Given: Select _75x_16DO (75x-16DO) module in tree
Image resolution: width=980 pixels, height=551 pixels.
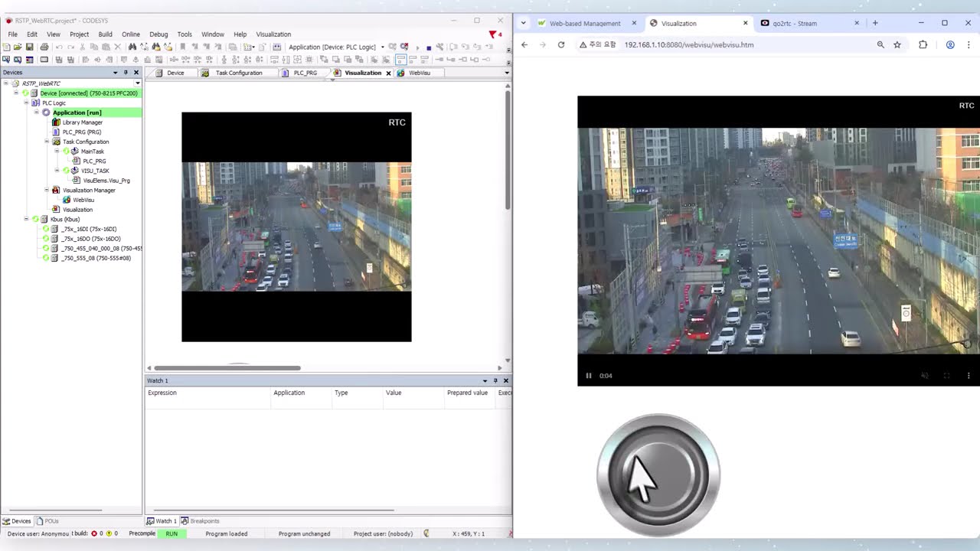Looking at the screenshot, I should click(x=90, y=239).
